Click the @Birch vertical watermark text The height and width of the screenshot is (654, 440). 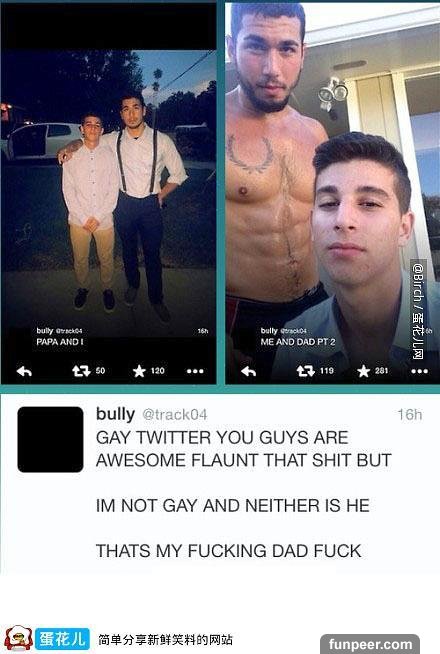pyautogui.click(x=418, y=310)
